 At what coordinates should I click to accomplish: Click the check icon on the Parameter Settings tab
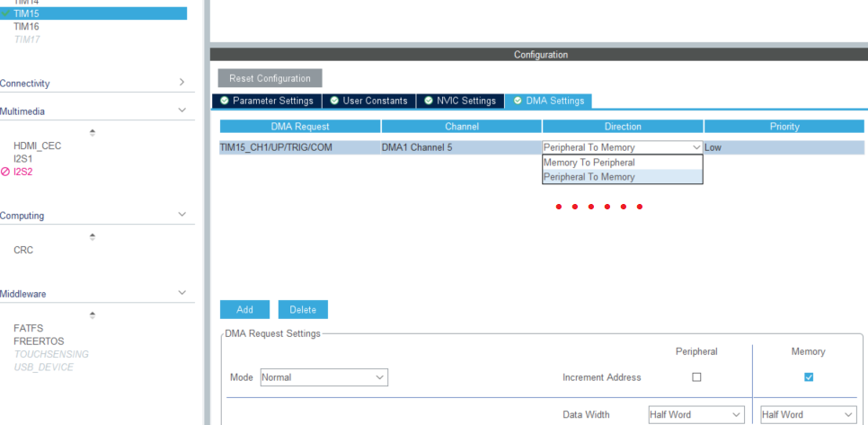[225, 101]
